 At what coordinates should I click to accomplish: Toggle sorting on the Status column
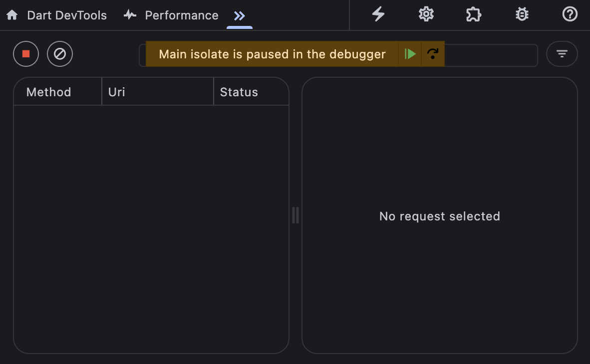pyautogui.click(x=239, y=92)
